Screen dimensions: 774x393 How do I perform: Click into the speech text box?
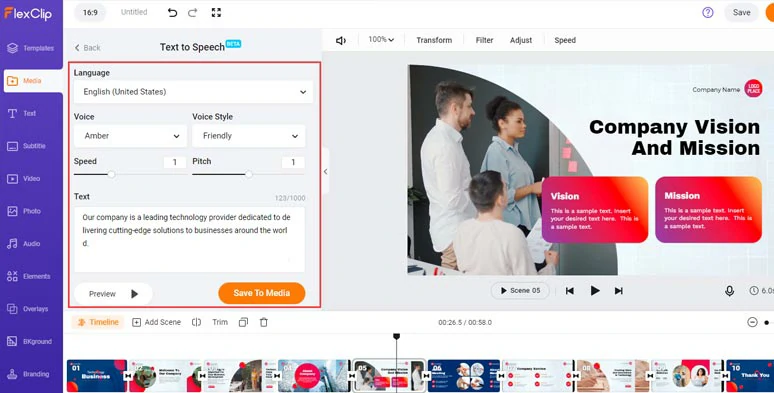pyautogui.click(x=190, y=239)
